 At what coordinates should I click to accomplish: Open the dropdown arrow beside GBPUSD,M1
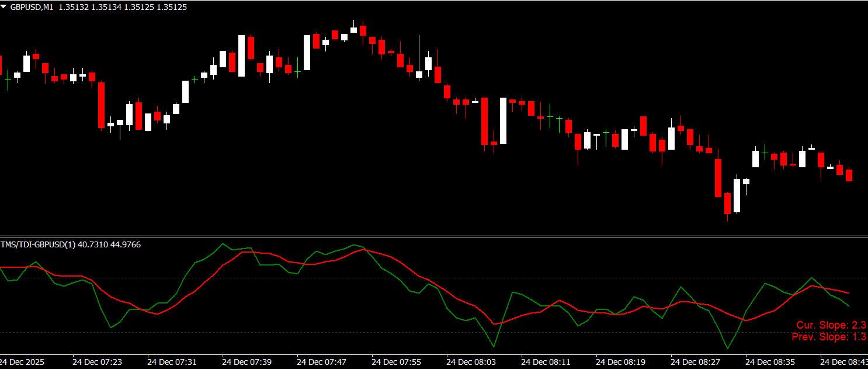tap(5, 7)
